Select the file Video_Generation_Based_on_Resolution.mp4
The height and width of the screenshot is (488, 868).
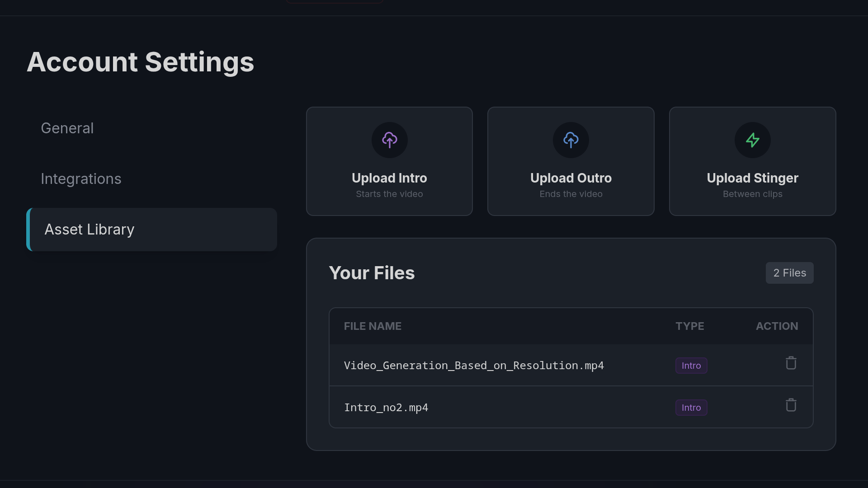474,366
